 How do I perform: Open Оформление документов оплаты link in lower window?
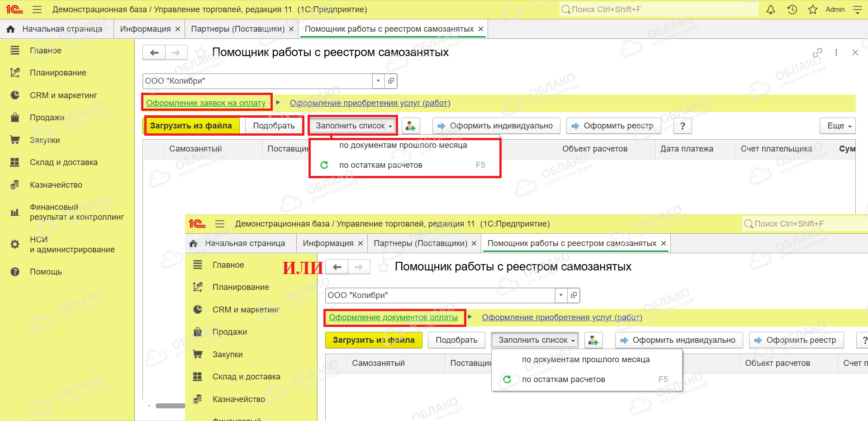pos(394,317)
